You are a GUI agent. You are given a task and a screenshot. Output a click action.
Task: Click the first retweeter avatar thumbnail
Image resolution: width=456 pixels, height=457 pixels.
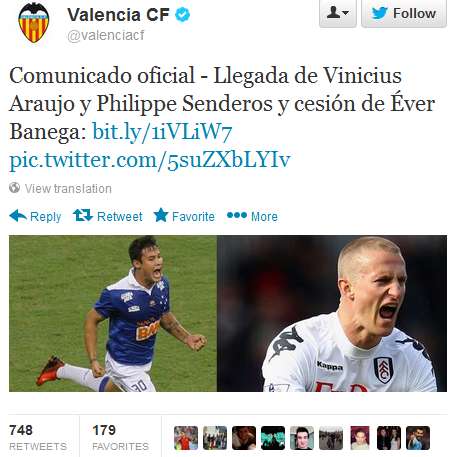click(186, 438)
